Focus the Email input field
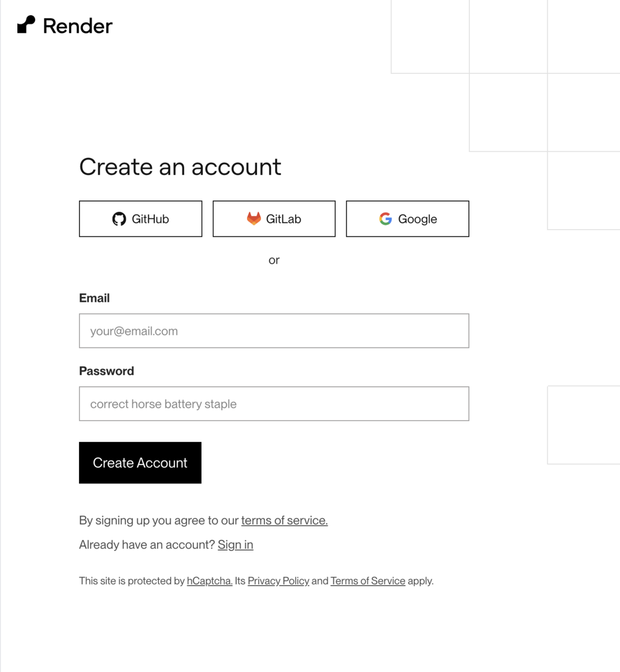 tap(274, 331)
